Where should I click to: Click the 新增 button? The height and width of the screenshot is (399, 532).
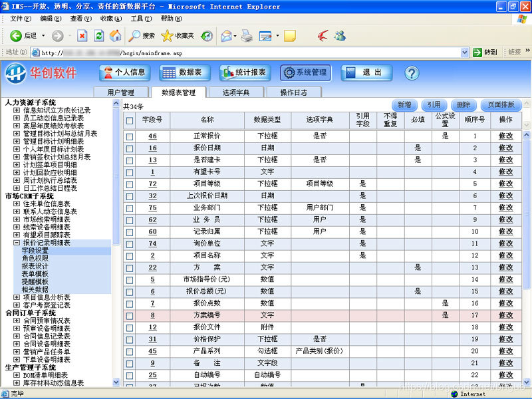click(x=404, y=105)
